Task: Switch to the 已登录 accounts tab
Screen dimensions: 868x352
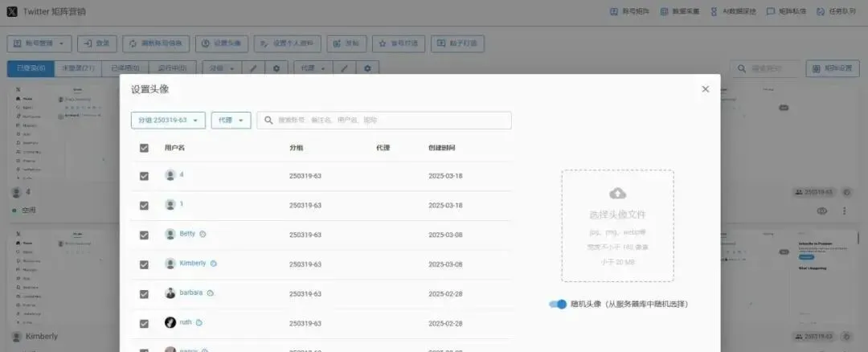Action: point(31,68)
